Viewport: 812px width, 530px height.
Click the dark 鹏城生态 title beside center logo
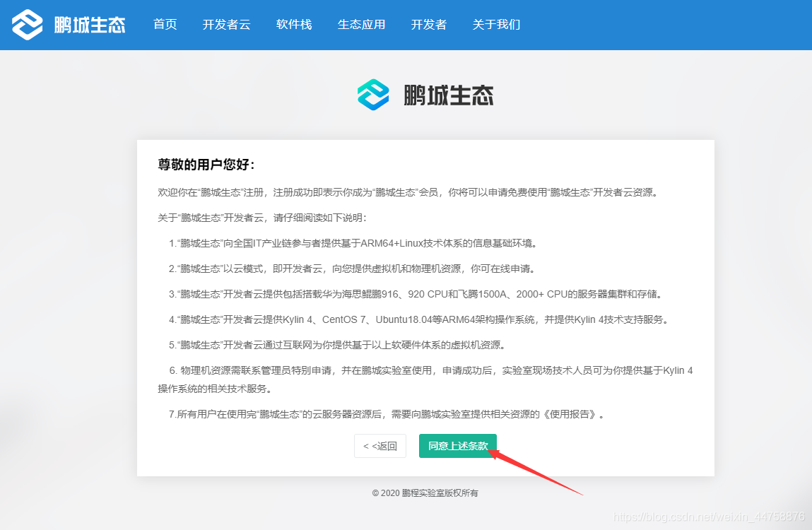tap(448, 95)
